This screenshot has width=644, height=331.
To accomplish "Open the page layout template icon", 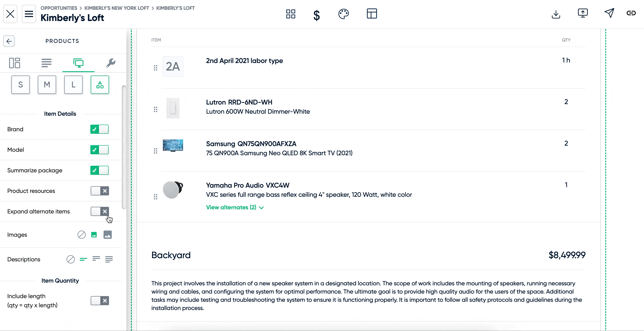I will [372, 13].
